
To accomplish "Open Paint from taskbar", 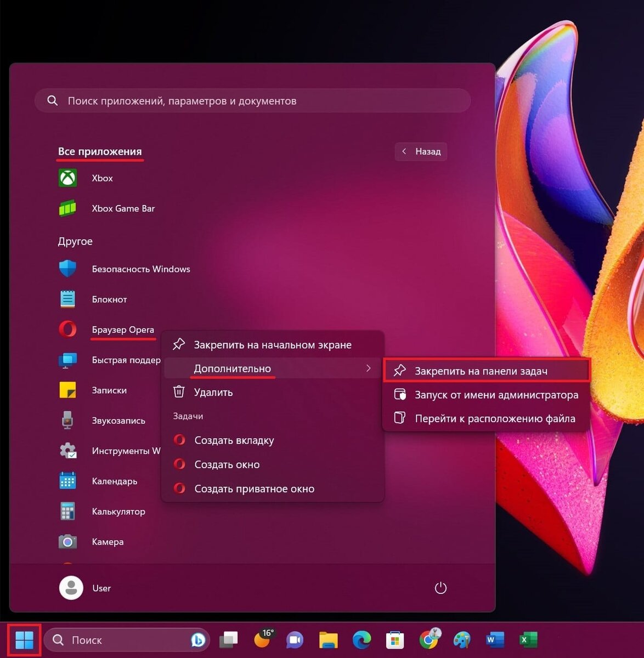I will point(462,639).
